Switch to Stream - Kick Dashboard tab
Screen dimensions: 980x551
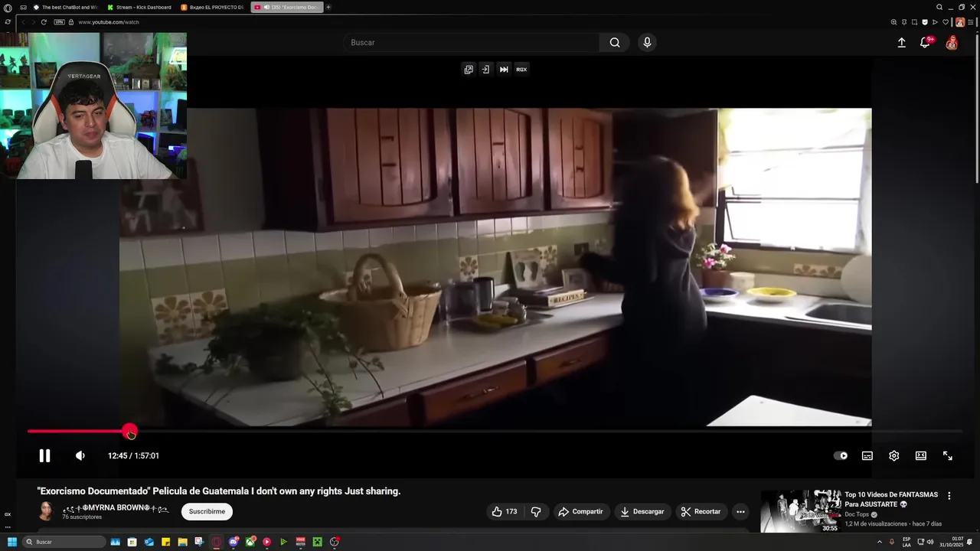[x=139, y=7]
